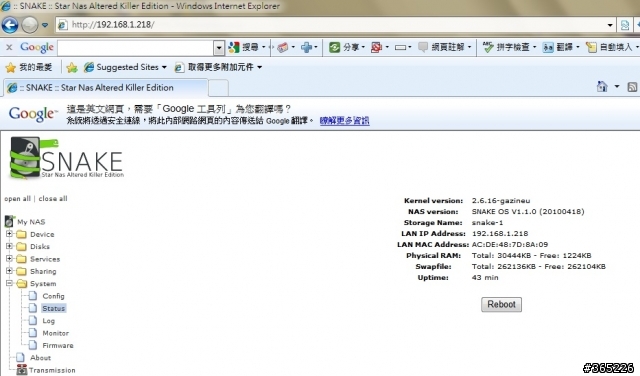The width and height of the screenshot is (640, 376).
Task: Open the recent pages dropdown arrow
Action: tap(45, 25)
